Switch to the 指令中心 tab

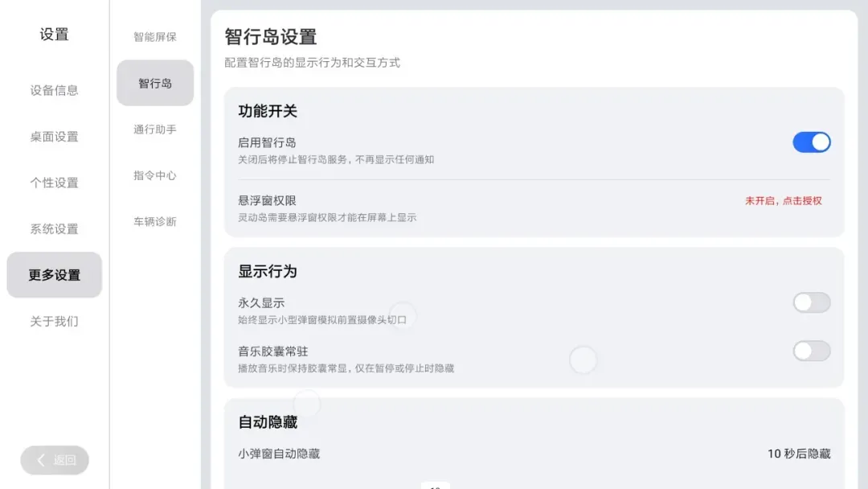(154, 175)
